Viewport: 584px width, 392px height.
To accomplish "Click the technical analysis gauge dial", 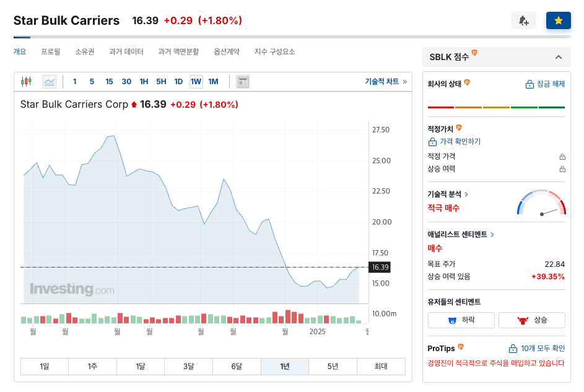I will [541, 203].
